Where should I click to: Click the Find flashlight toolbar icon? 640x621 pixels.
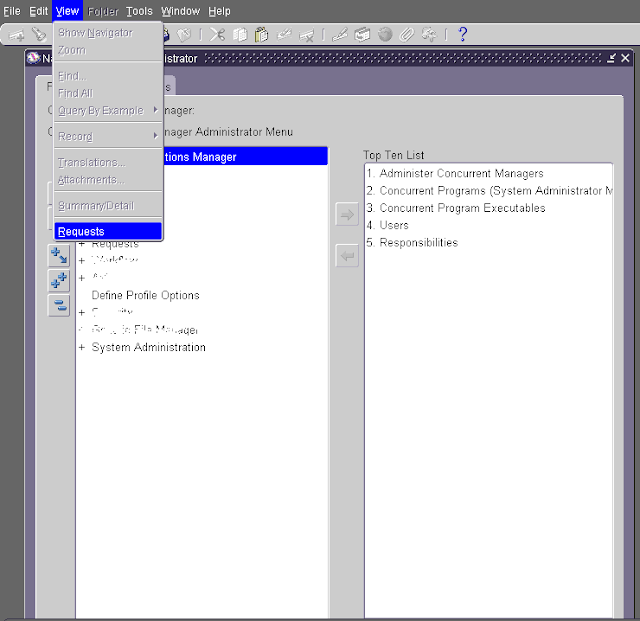pyautogui.click(x=39, y=35)
